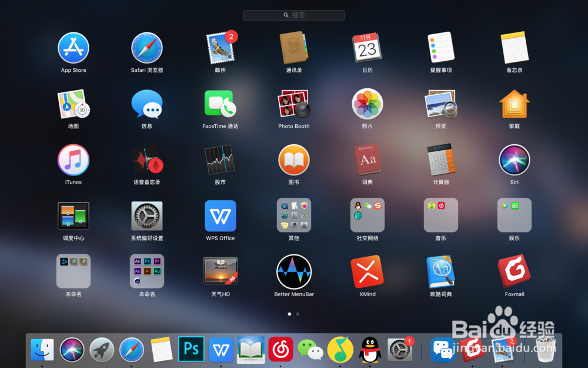The height and width of the screenshot is (368, 588).
Task: Open 备忘录 notes in the Launchpad grid
Action: click(x=514, y=48)
